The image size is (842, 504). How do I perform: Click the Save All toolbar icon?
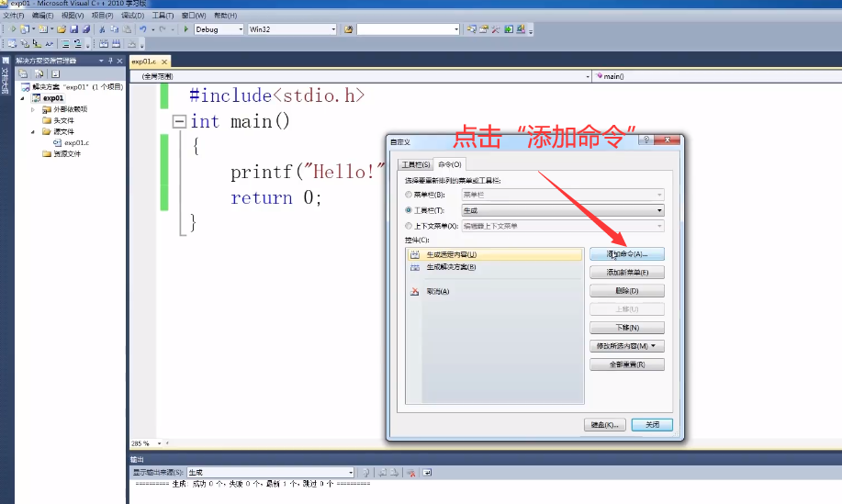click(x=86, y=29)
